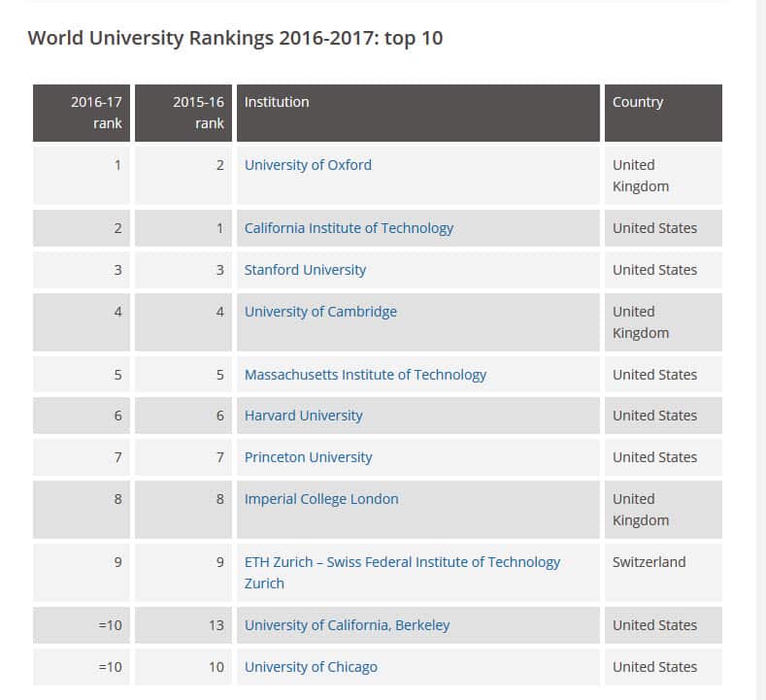Screen dimensions: 766x700
Task: Open the California Institute of Technology link
Action: click(x=349, y=228)
